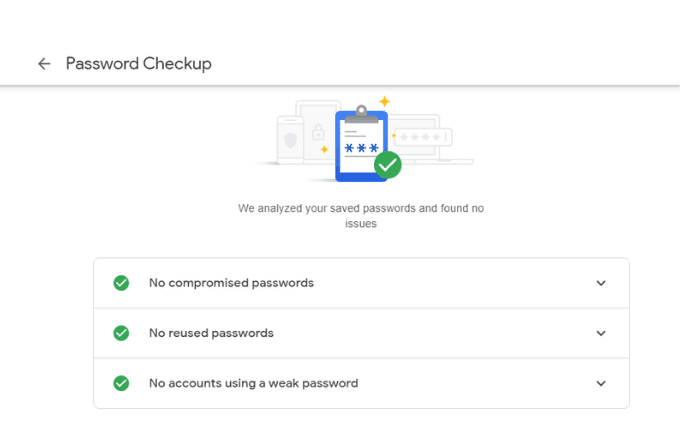This screenshot has height=438, width=680.
Task: Open the No compromised passwords row
Action: [231, 283]
